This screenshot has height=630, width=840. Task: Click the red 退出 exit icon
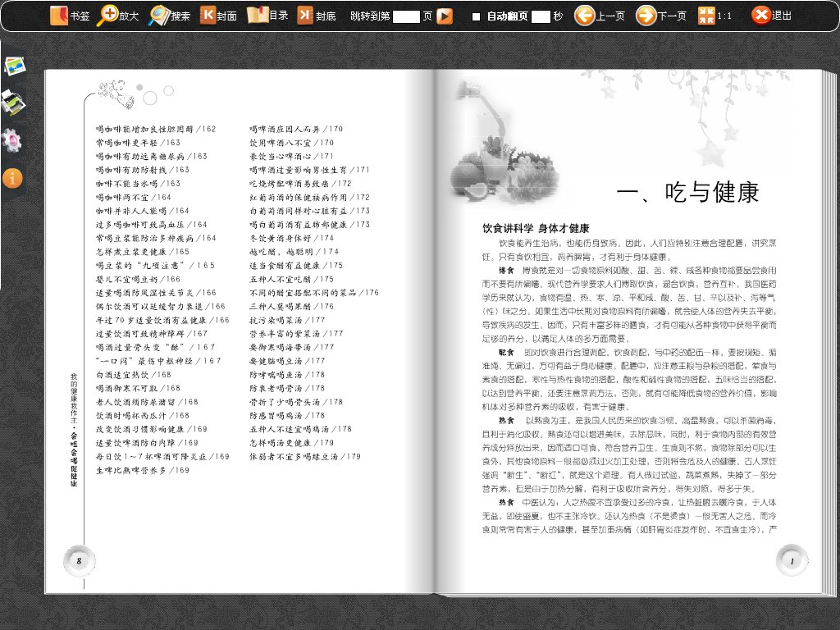click(760, 16)
